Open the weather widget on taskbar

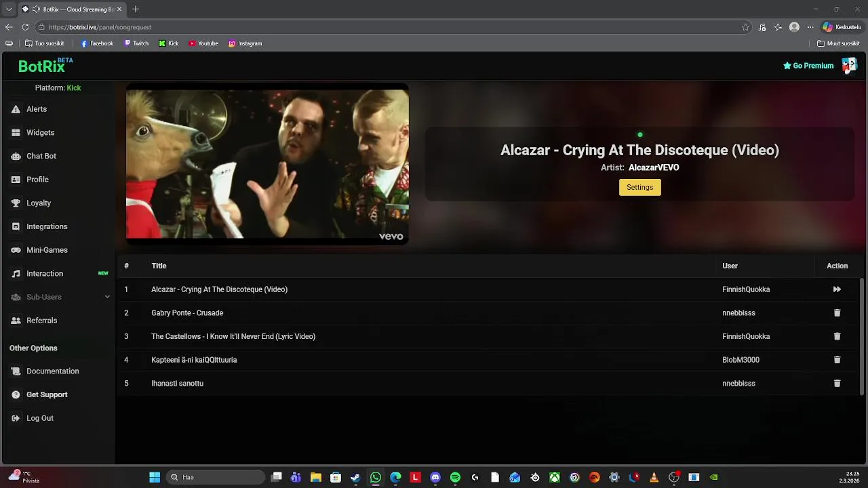tap(24, 477)
